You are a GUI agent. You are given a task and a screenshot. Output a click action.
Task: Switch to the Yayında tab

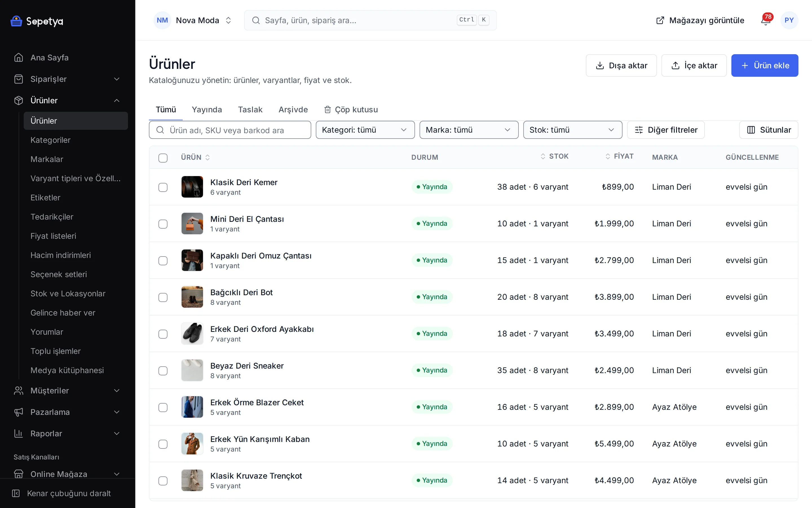(x=207, y=110)
